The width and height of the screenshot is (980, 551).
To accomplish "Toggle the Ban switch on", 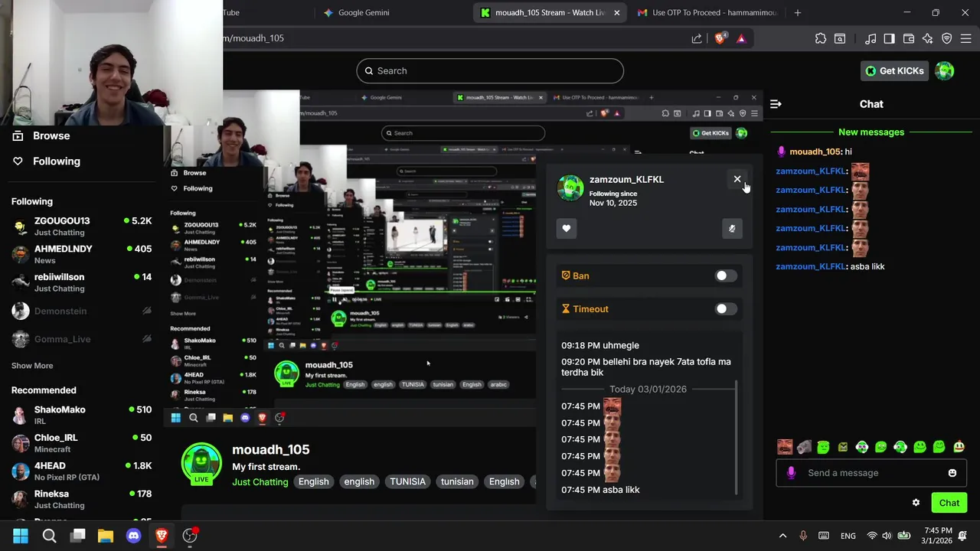I will 726,275.
